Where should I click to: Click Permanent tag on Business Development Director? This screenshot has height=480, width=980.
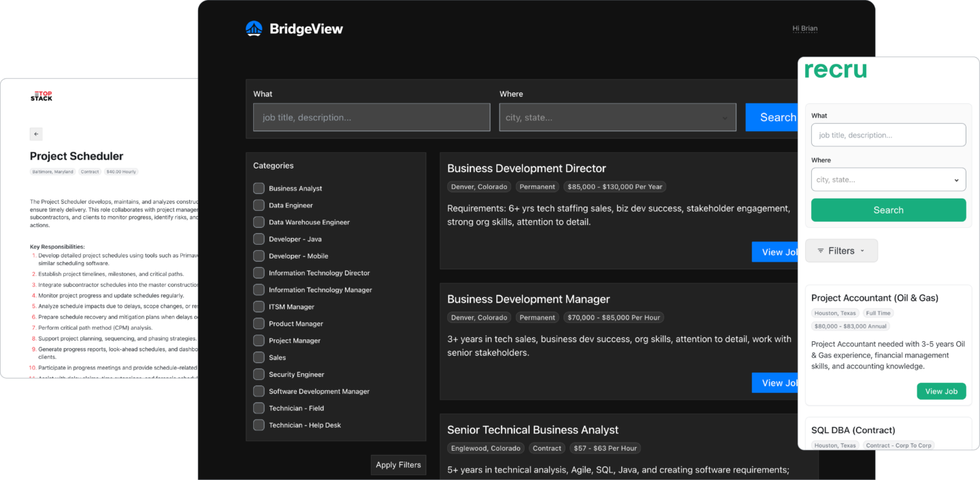tap(537, 186)
